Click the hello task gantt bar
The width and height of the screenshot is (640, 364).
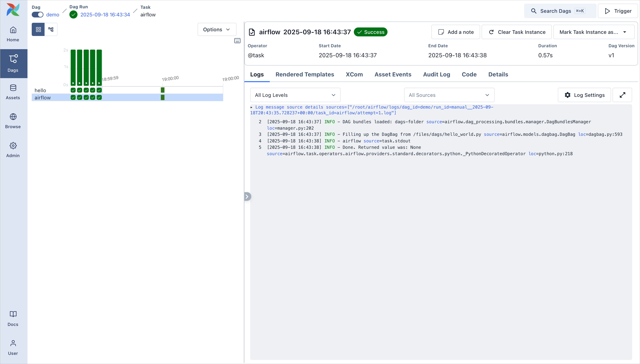[162, 90]
